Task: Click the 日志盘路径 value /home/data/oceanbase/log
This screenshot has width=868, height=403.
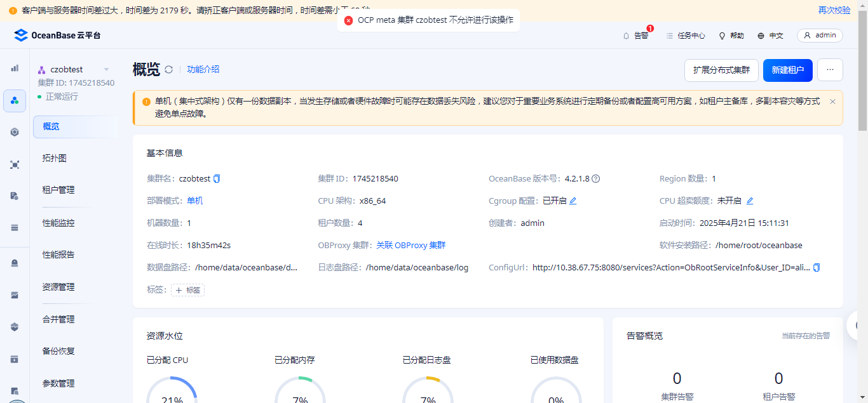Action: (x=417, y=268)
